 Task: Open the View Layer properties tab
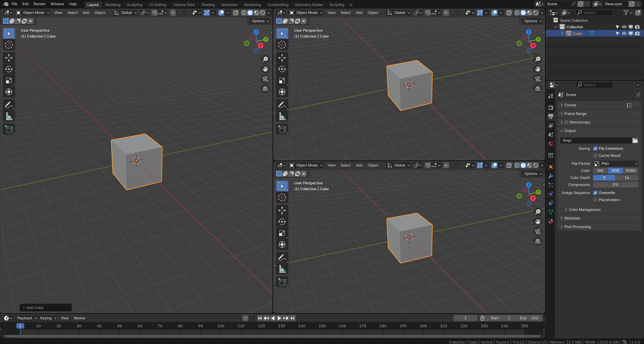tap(550, 126)
